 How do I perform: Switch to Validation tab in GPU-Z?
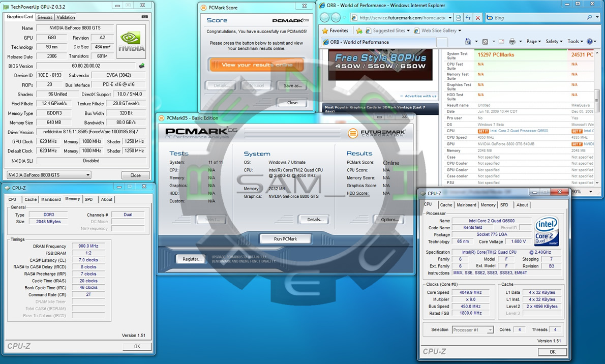(66, 17)
